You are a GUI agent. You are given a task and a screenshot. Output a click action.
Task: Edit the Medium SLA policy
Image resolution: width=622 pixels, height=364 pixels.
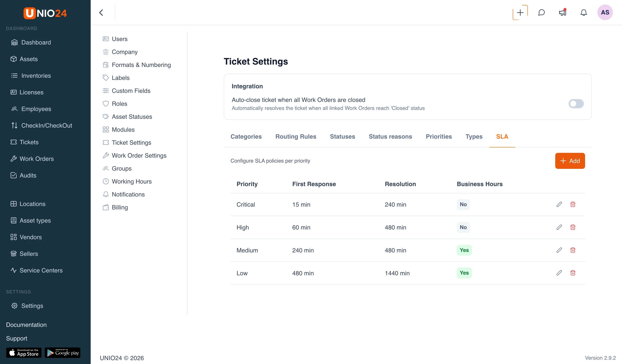click(x=559, y=250)
